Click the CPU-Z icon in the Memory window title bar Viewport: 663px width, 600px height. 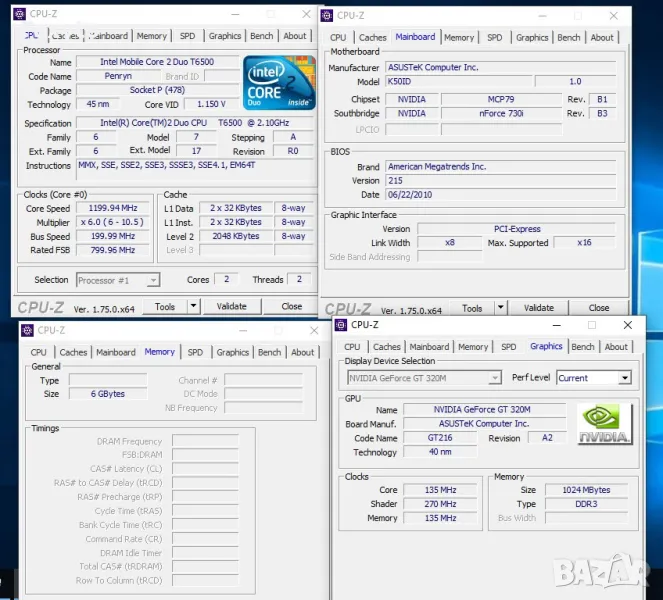28,330
